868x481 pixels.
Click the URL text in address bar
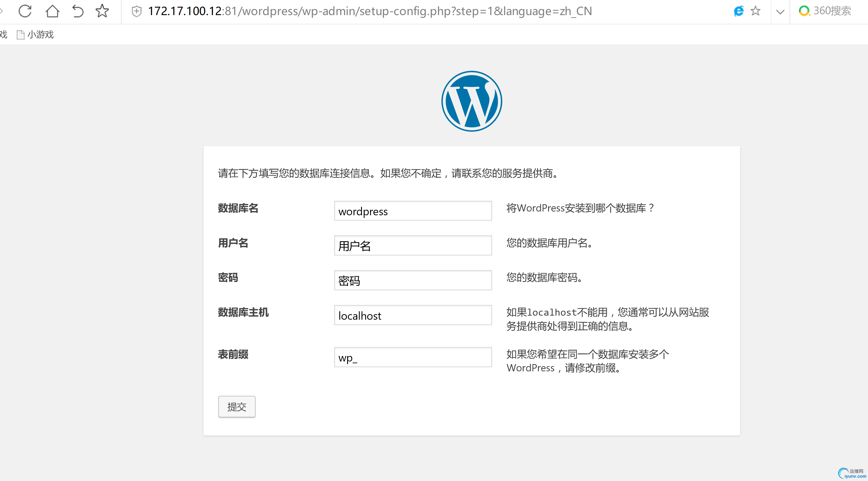(x=370, y=11)
